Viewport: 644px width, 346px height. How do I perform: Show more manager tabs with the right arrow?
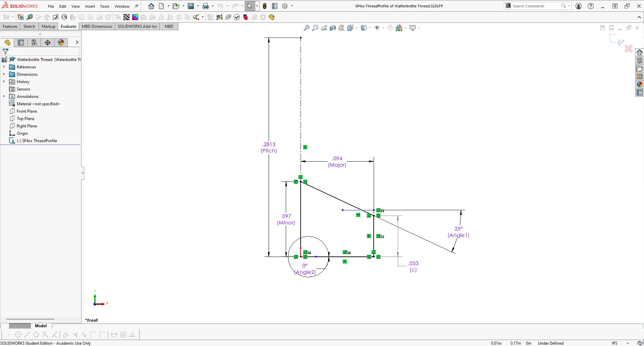(x=77, y=42)
